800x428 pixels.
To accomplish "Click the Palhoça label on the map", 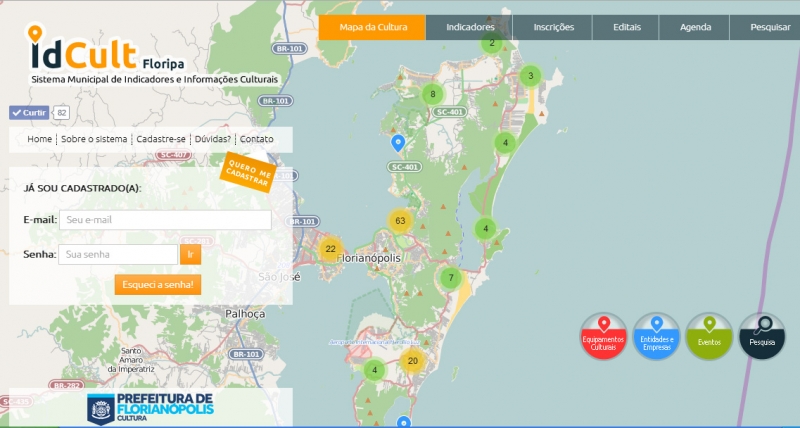I will point(245,314).
